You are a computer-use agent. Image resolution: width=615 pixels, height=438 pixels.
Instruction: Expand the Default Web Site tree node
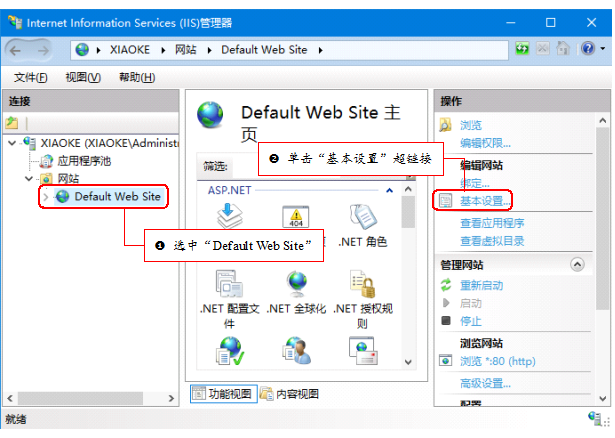coord(45,197)
